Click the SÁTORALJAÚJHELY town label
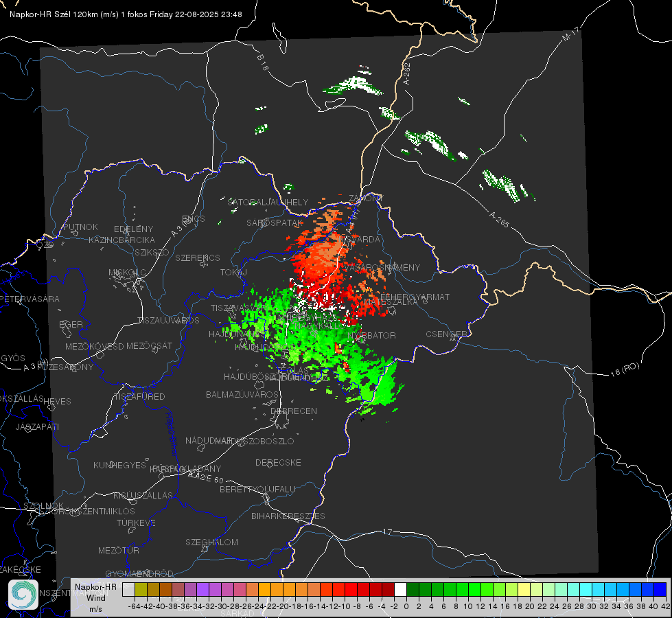This screenshot has width=672, height=618. coord(268,202)
